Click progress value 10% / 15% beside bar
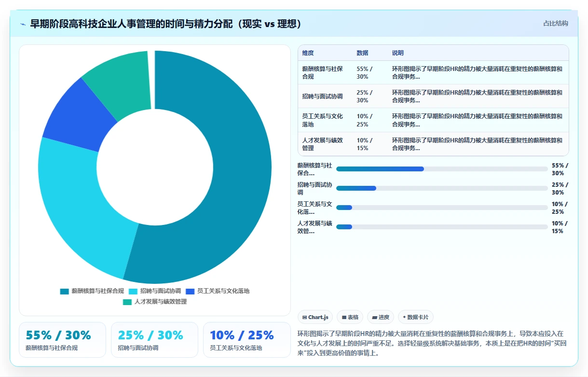The height and width of the screenshot is (377, 588). pos(560,227)
